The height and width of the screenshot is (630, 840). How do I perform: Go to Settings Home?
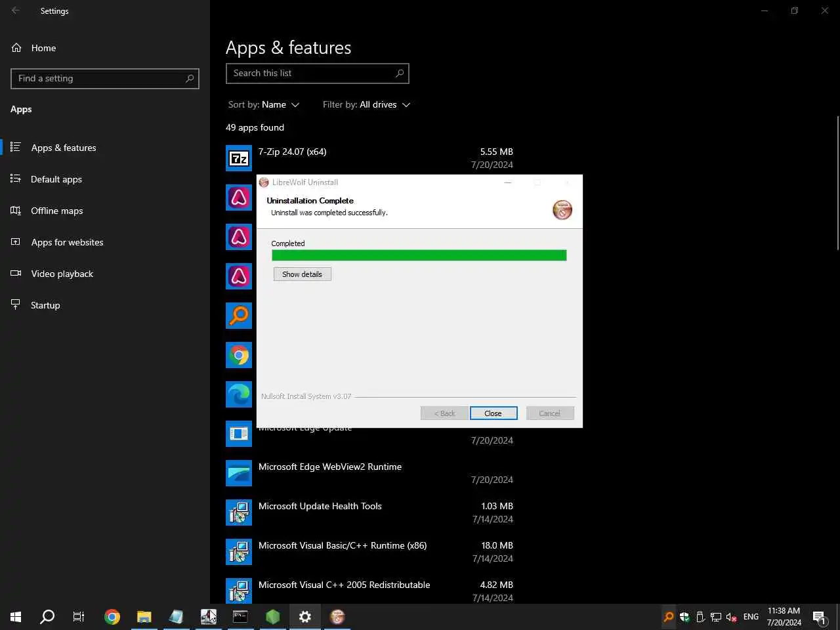pyautogui.click(x=105, y=48)
